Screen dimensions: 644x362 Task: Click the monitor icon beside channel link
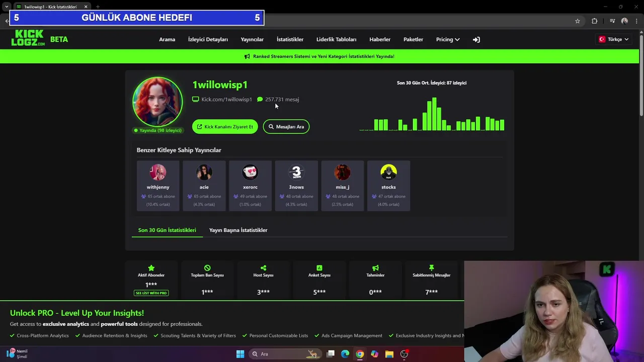click(x=195, y=100)
